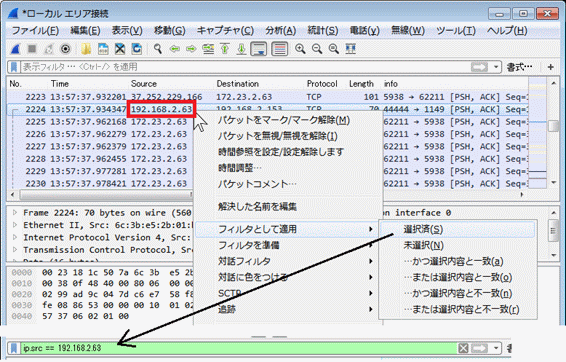Save this capture file from the toolbar

coord(103,49)
